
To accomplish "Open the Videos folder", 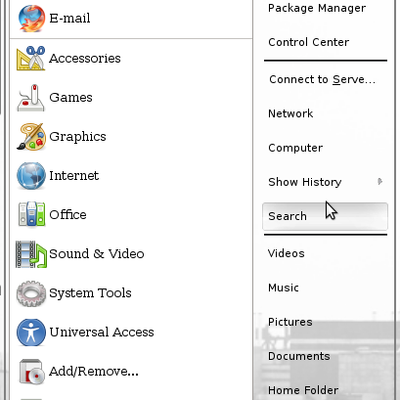I will pyautogui.click(x=286, y=253).
